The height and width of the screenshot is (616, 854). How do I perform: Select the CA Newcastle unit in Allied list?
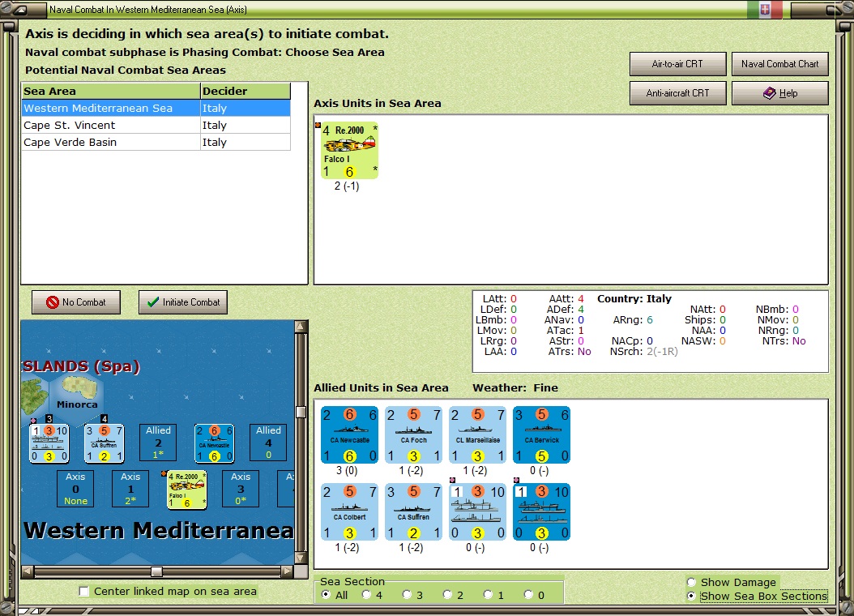click(350, 434)
